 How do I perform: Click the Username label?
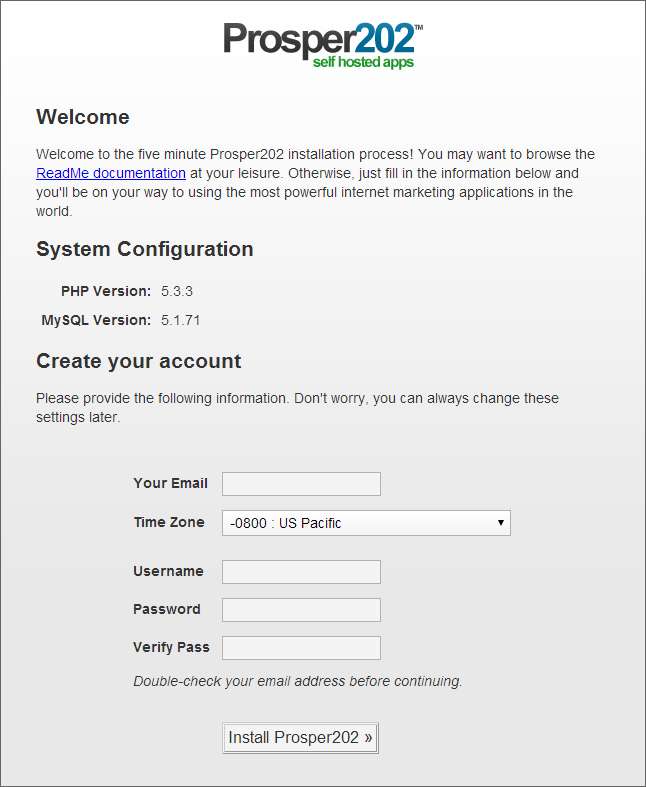coord(168,571)
